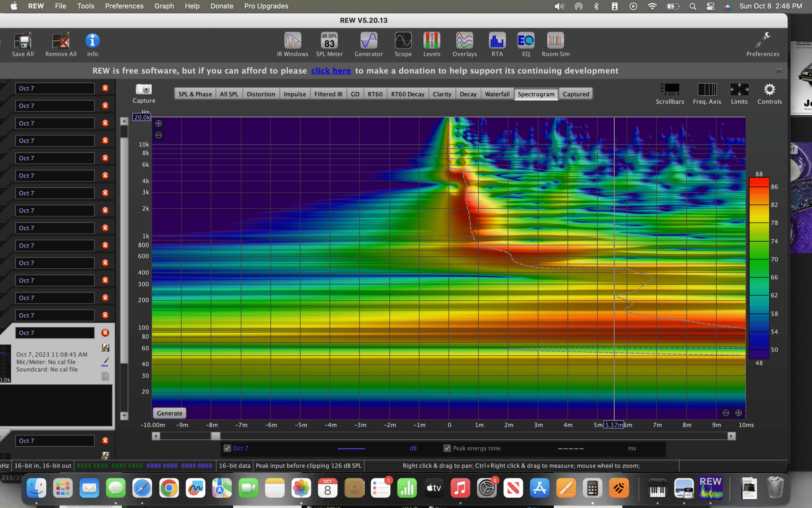Open the Clarity tab
Screen dimensions: 812x508
[x=442, y=94]
